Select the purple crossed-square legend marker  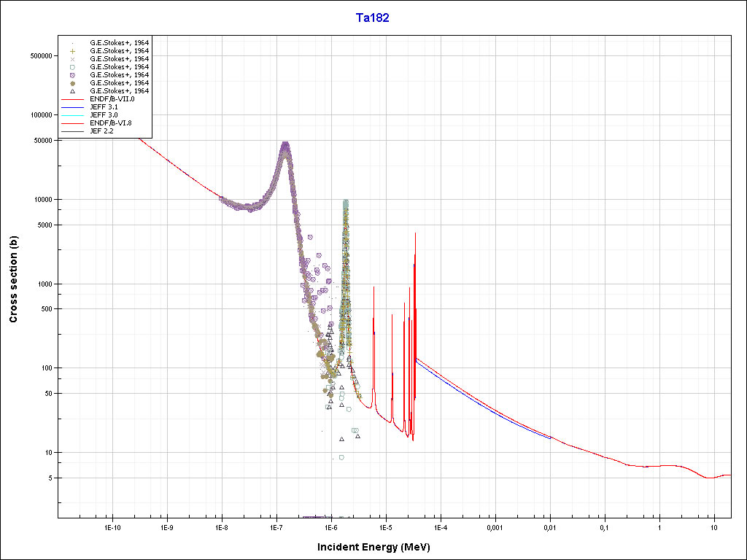click(x=72, y=75)
